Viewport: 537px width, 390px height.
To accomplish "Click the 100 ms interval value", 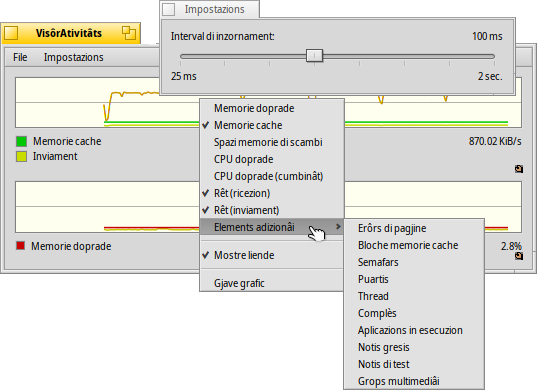I will [x=487, y=36].
